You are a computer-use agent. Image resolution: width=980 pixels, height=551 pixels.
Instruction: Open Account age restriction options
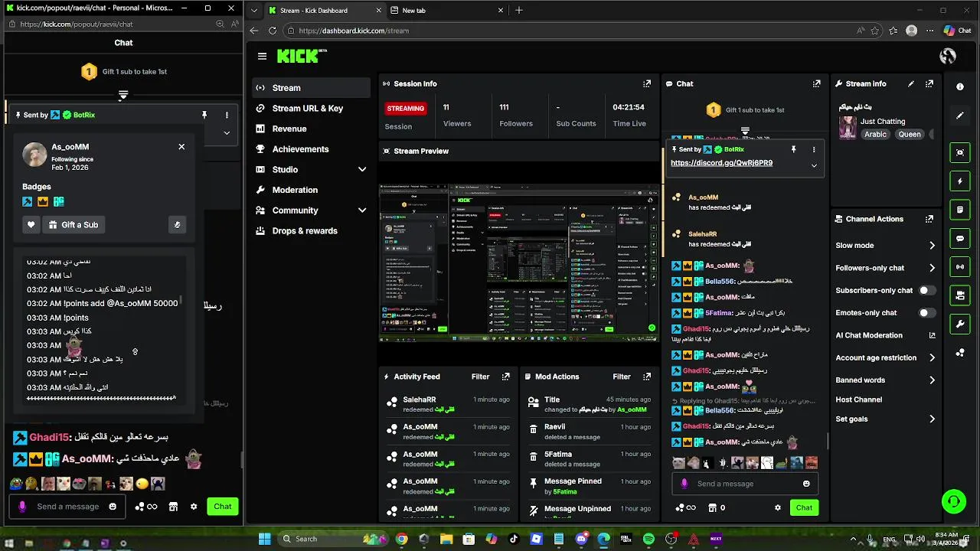pyautogui.click(x=885, y=357)
